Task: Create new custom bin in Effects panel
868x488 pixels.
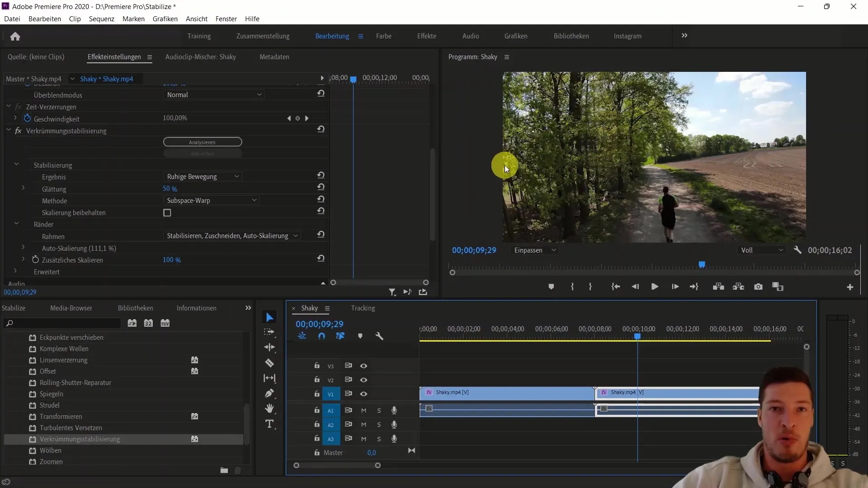Action: point(224,470)
